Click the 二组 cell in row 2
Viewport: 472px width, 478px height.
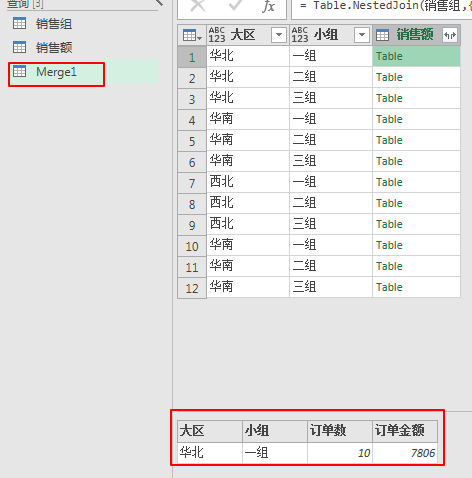pyautogui.click(x=331, y=77)
